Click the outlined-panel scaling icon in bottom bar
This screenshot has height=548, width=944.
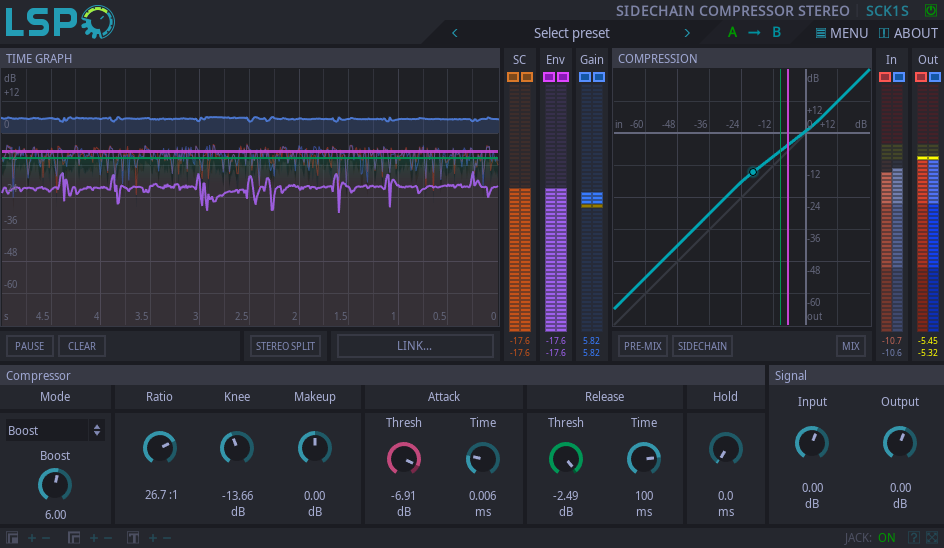[x=74, y=538]
